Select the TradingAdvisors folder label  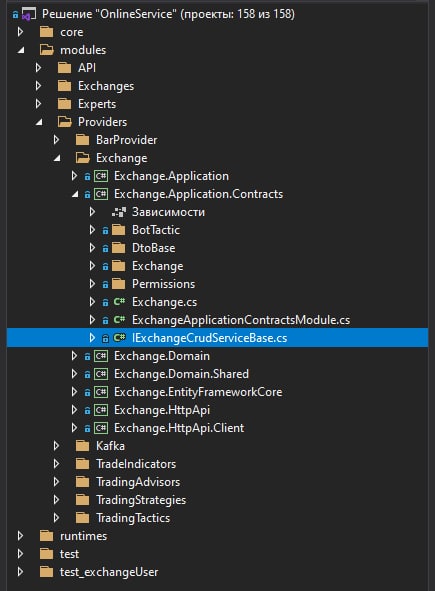[138, 482]
